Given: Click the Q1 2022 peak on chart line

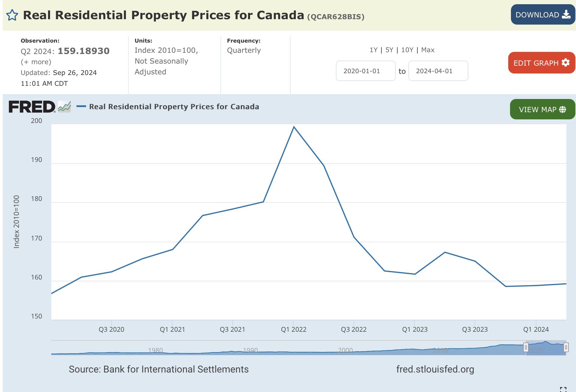Looking at the screenshot, I should 294,127.
